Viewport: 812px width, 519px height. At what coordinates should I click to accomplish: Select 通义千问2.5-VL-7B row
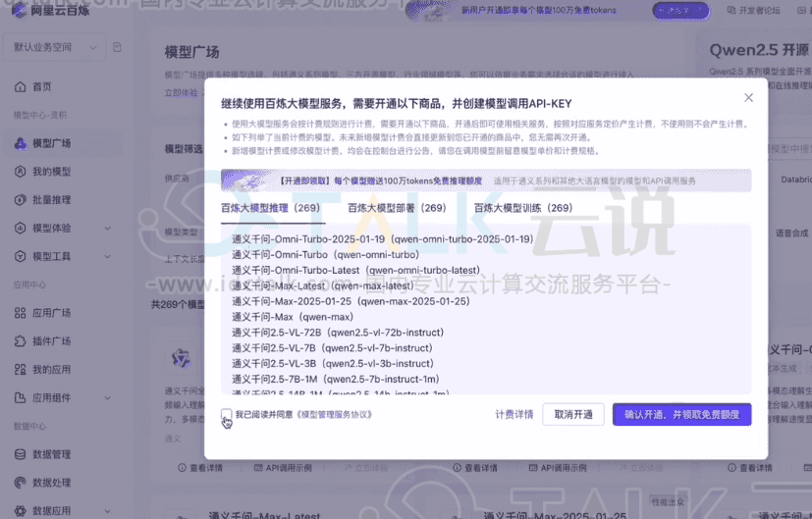click(332, 347)
